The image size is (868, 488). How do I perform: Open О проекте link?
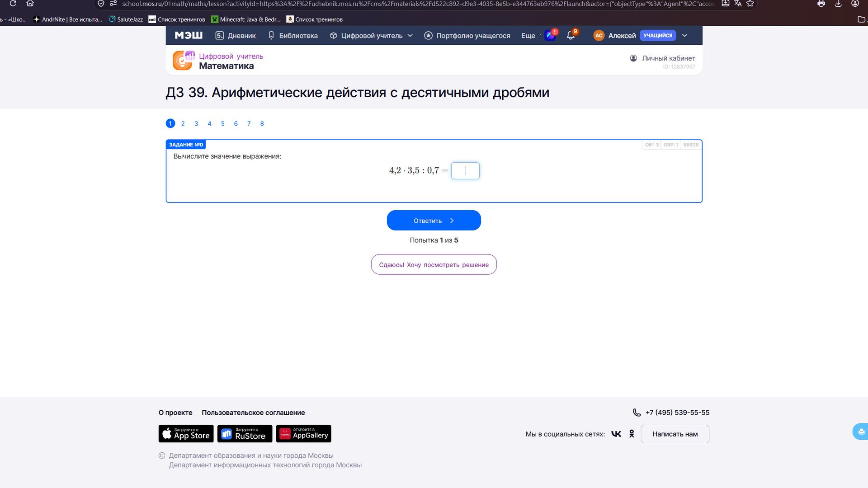click(175, 413)
